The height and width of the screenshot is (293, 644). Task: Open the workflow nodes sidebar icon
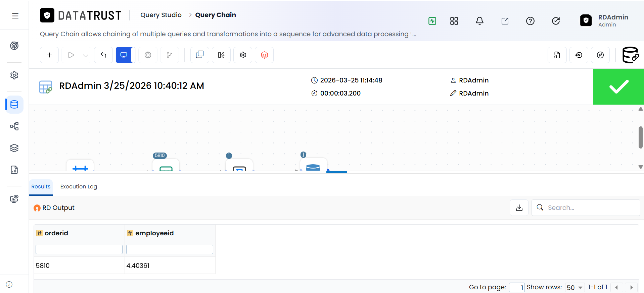[14, 126]
